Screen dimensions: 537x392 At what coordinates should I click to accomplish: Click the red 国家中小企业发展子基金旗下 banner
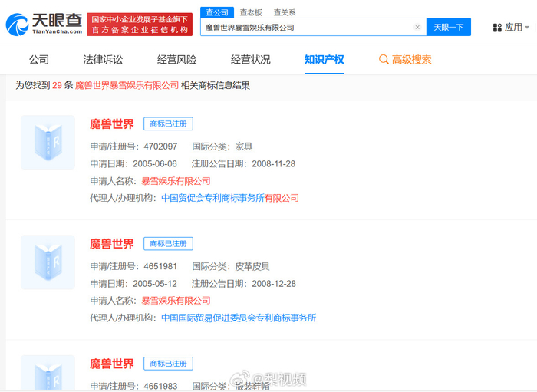click(x=140, y=25)
